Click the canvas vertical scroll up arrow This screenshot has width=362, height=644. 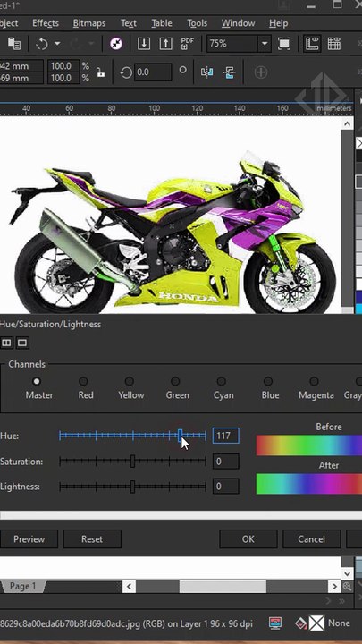(347, 123)
